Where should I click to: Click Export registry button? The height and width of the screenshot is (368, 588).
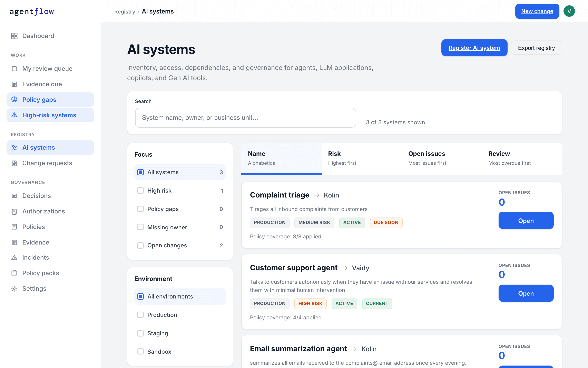536,48
